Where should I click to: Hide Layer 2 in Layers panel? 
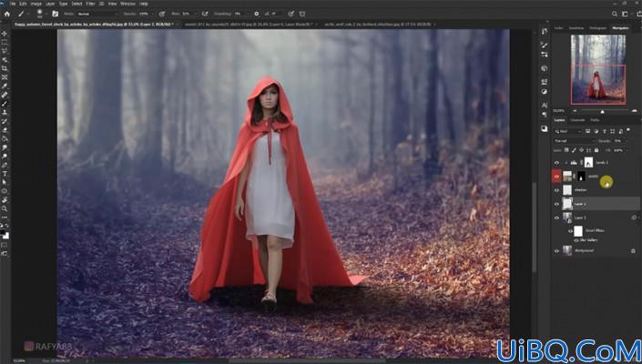point(556,204)
